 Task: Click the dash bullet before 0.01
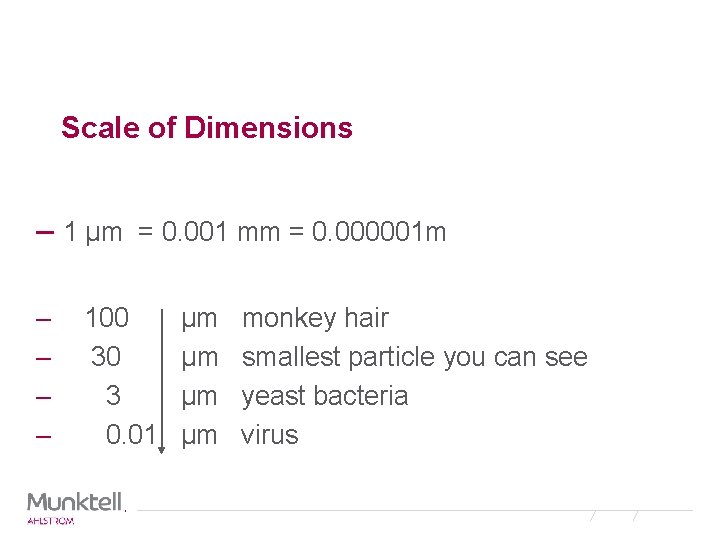(43, 436)
